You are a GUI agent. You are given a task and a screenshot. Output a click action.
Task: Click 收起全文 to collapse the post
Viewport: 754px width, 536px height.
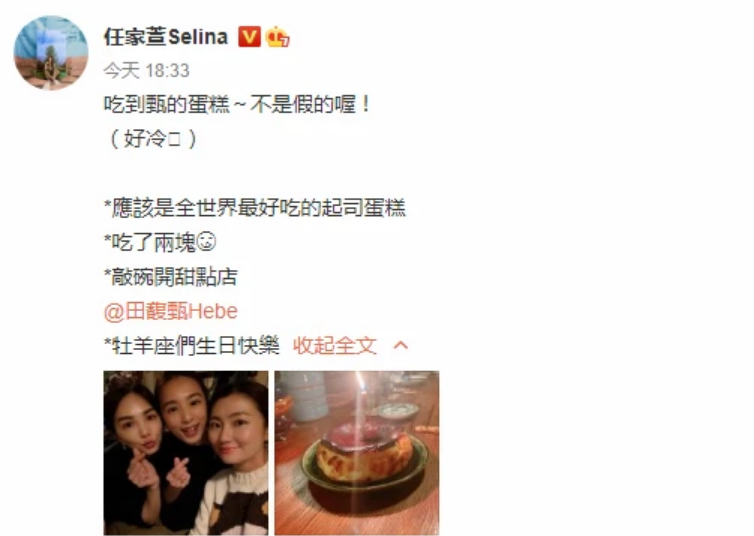[x=335, y=345]
